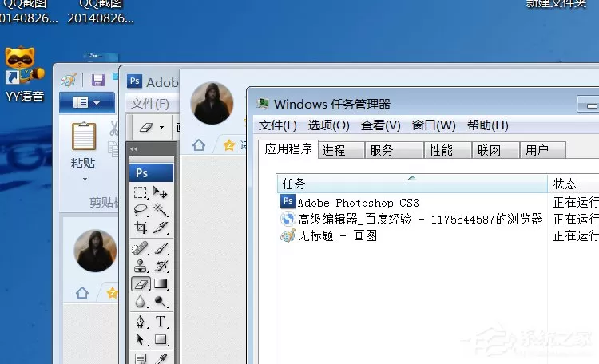The height and width of the screenshot is (364, 599).
Task: Select the Pen tool
Action: (x=141, y=321)
